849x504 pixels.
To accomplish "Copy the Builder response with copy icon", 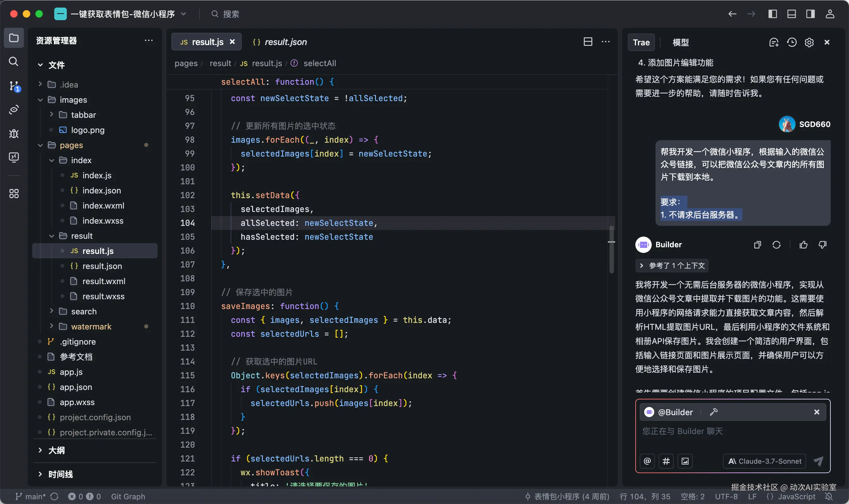I will tap(757, 245).
